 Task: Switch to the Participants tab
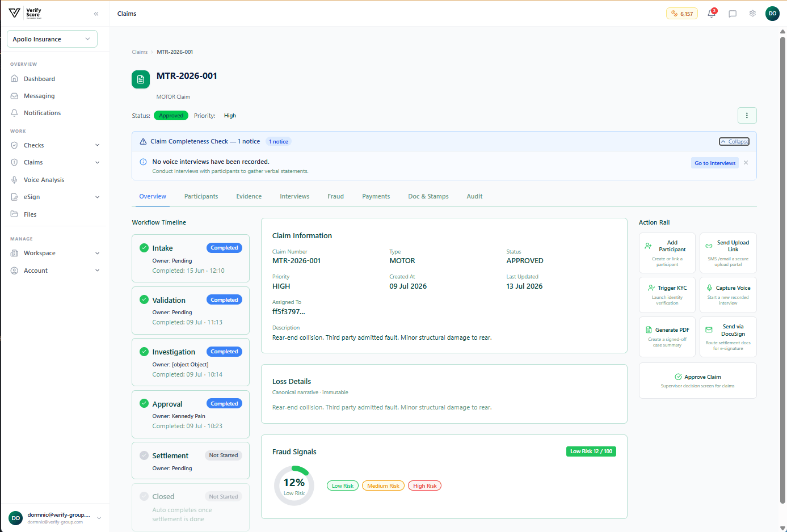[201, 196]
